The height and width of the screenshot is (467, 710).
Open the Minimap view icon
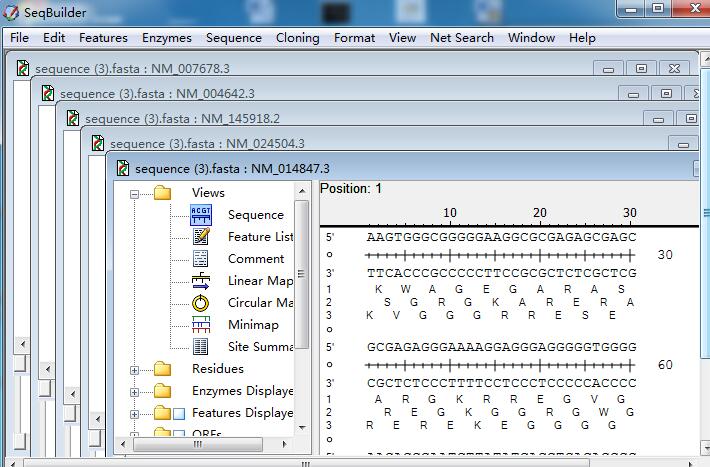pos(201,325)
